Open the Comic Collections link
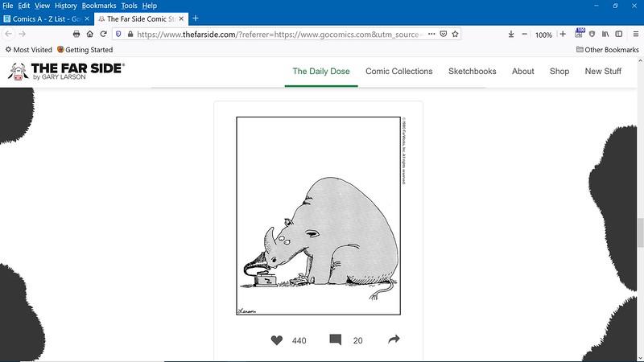Image resolution: width=644 pixels, height=362 pixels. (398, 71)
